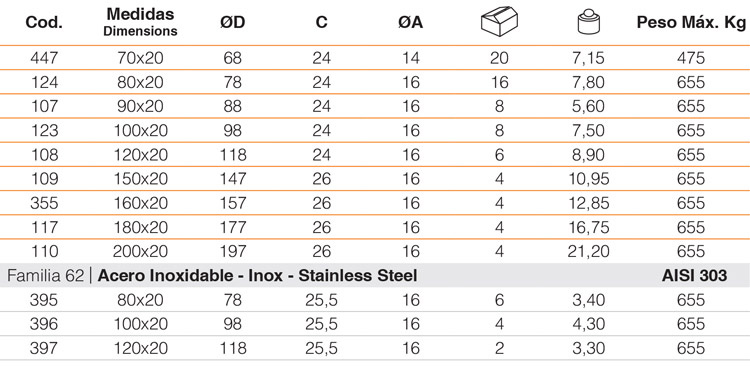Click the 7,50 weight value
The width and height of the screenshot is (750, 375).
[588, 131]
